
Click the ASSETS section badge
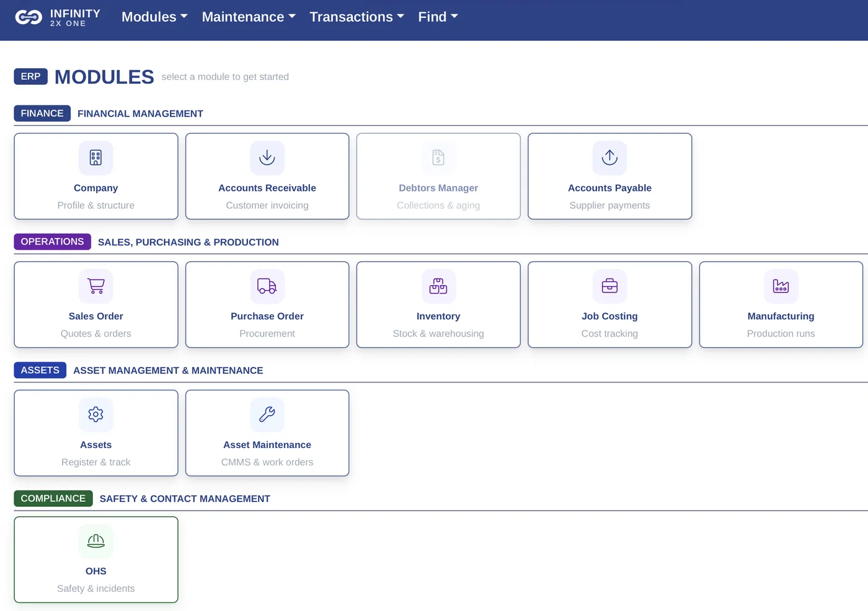point(40,370)
